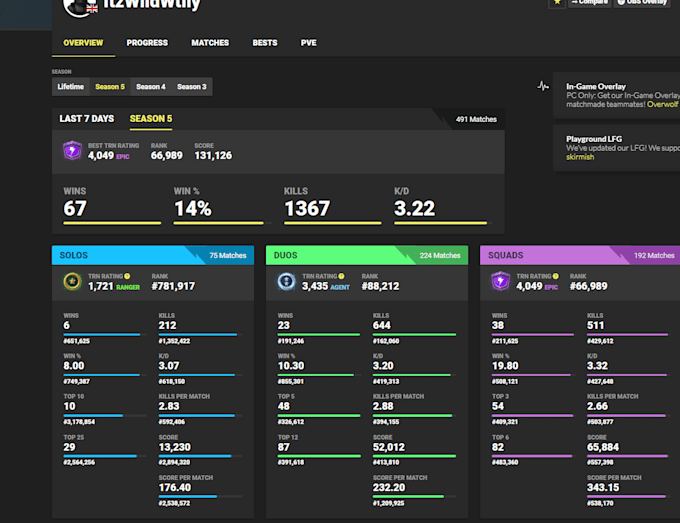
Task: Select the yellow SEASON 5 stats heading
Action: (x=151, y=119)
